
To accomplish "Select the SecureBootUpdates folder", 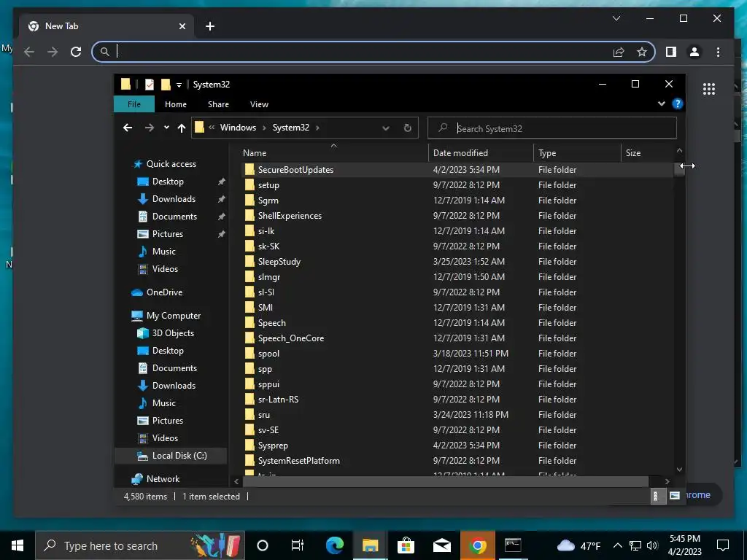I will tap(295, 169).
